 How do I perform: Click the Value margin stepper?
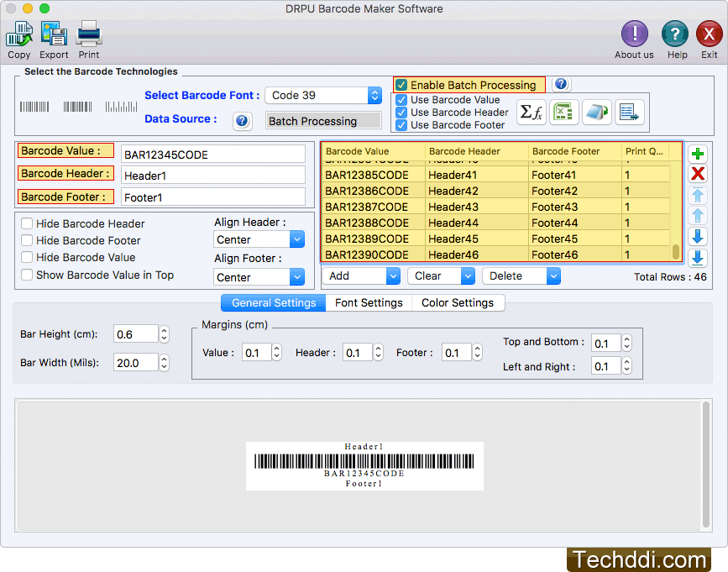tap(276, 353)
